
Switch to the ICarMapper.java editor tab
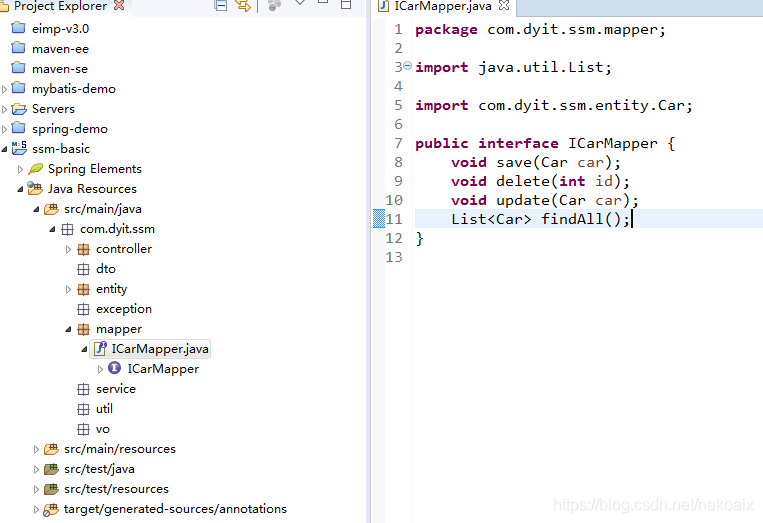point(442,6)
